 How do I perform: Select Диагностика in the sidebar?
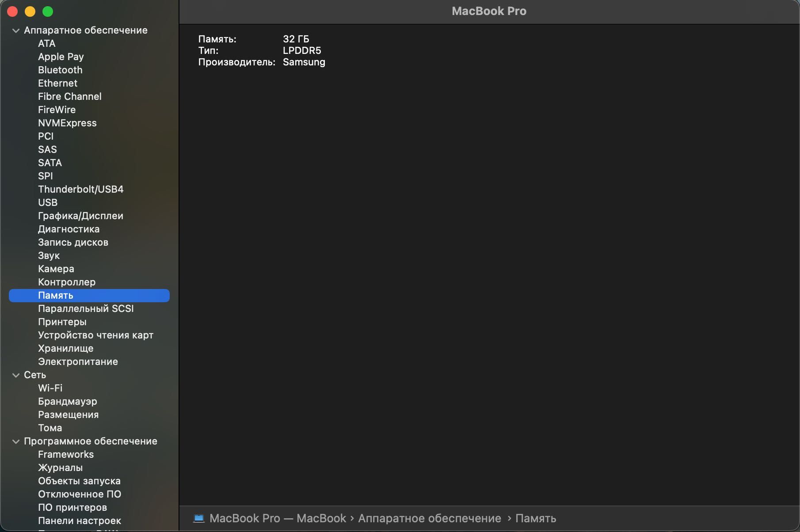point(69,229)
